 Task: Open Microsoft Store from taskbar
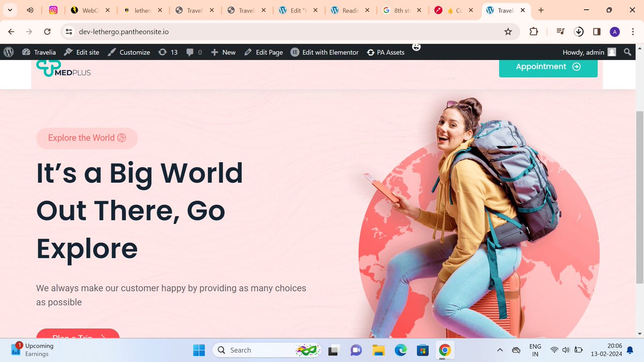pos(422,350)
